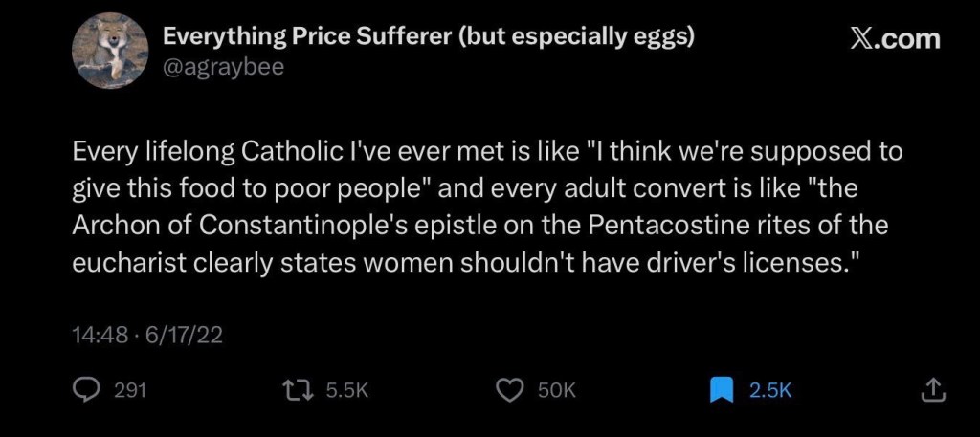980x437 pixels.
Task: Open the Everything Price Sufferer display name
Action: 306,36
